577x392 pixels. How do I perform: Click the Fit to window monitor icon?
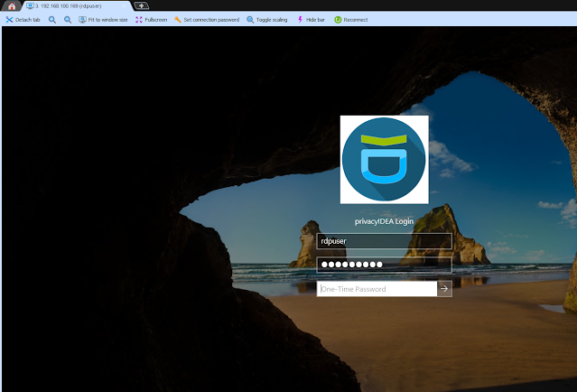82,20
